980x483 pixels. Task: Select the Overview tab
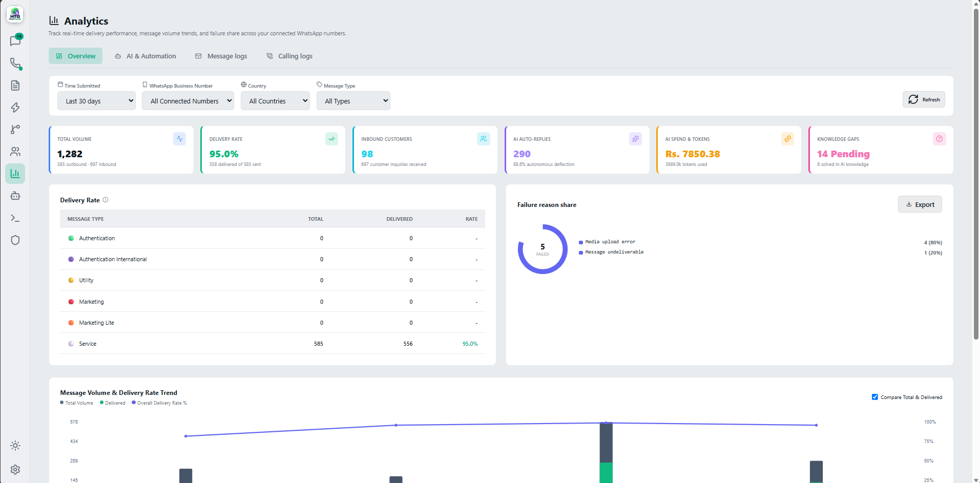coord(75,56)
